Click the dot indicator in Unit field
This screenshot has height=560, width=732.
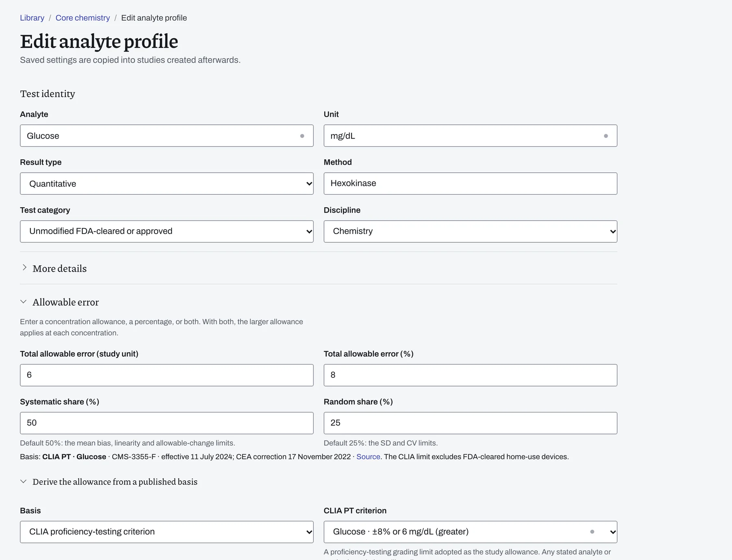pyautogui.click(x=606, y=136)
